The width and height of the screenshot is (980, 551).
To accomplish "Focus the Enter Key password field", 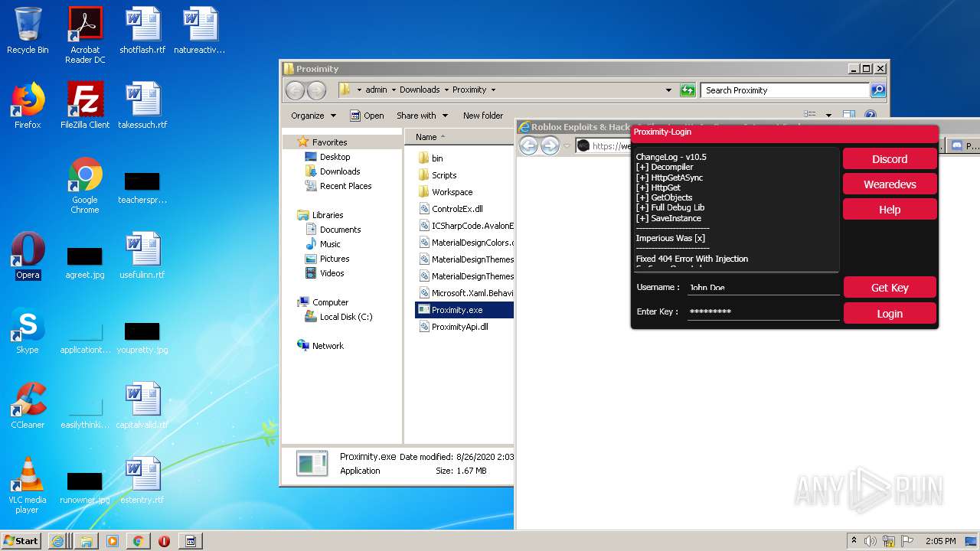I will (x=763, y=312).
